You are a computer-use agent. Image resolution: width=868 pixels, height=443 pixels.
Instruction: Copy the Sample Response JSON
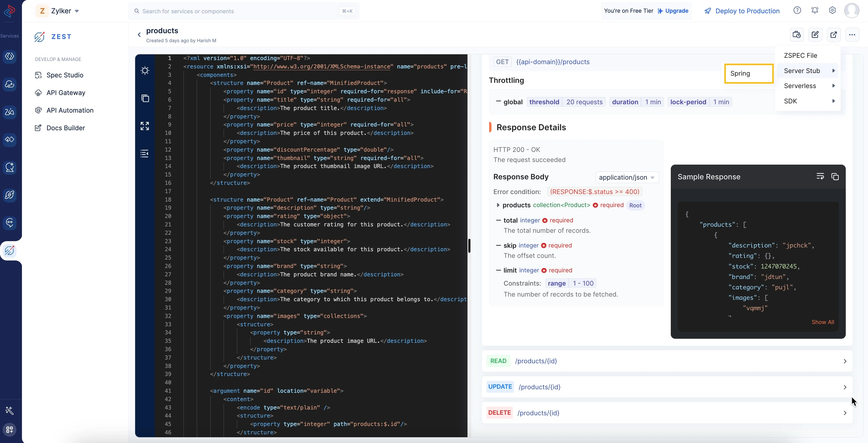pyautogui.click(x=835, y=176)
